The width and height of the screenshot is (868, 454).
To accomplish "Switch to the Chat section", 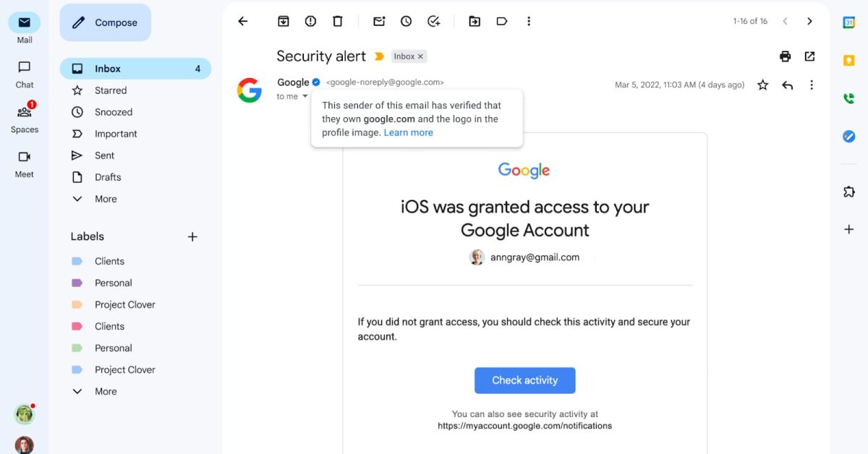I will pos(24,74).
